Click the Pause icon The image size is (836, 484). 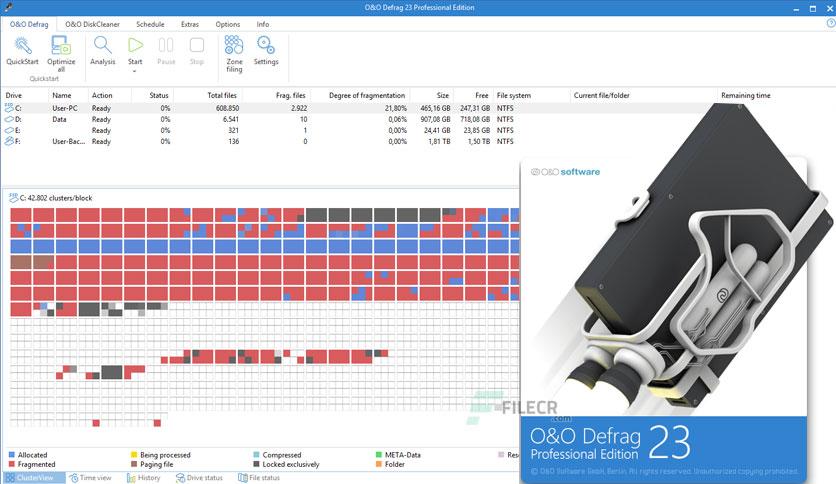166,46
